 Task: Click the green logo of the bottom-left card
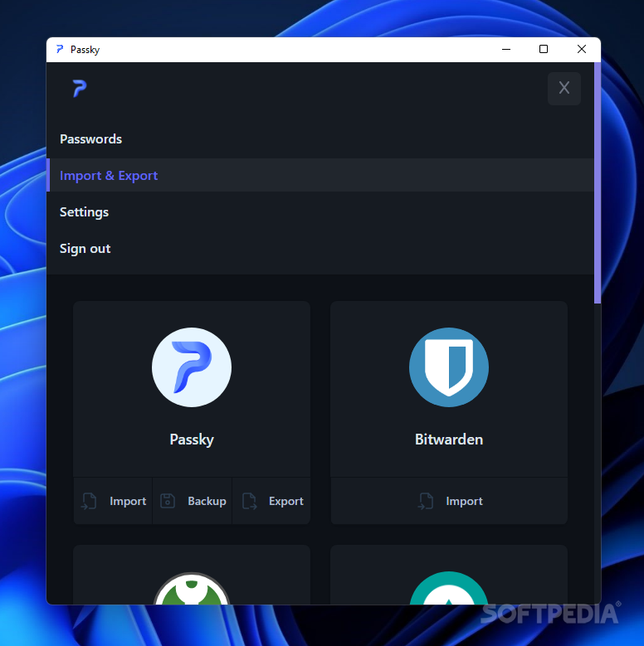point(192,588)
